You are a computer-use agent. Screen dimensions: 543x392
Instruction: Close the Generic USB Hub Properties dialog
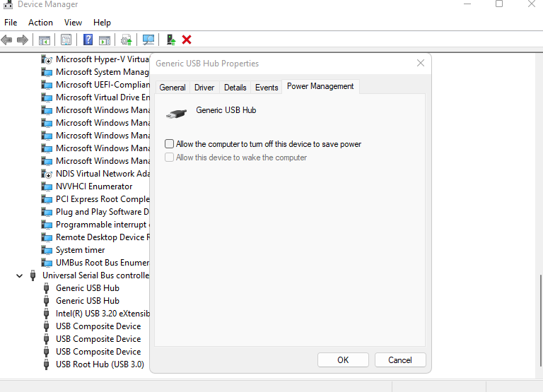pyautogui.click(x=421, y=63)
